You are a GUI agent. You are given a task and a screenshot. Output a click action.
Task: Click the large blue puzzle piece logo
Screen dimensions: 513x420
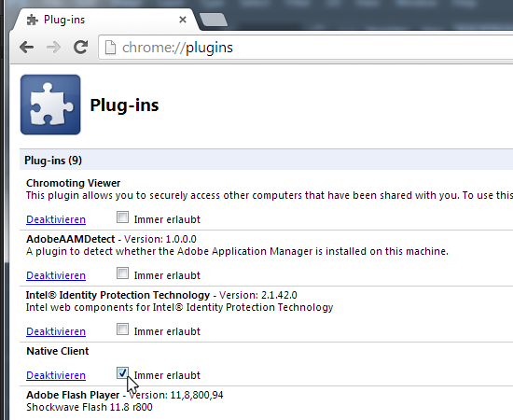50,105
